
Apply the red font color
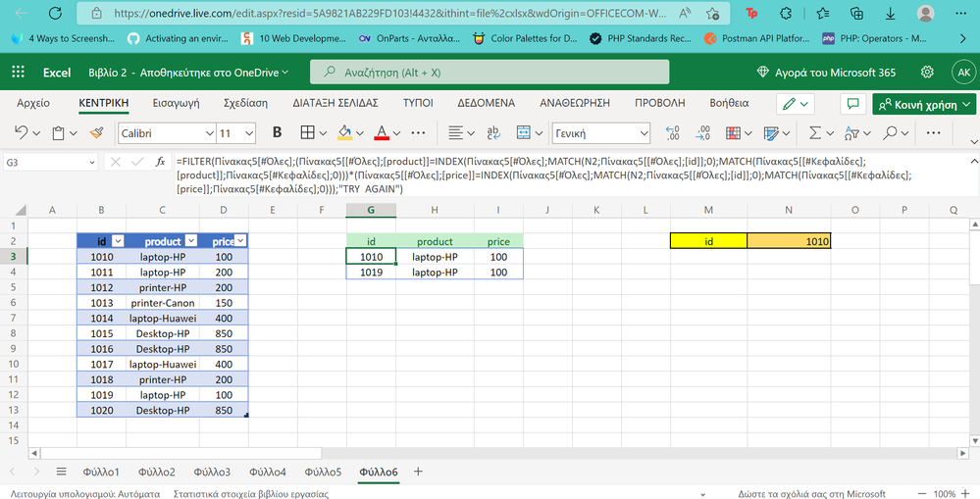[382, 132]
